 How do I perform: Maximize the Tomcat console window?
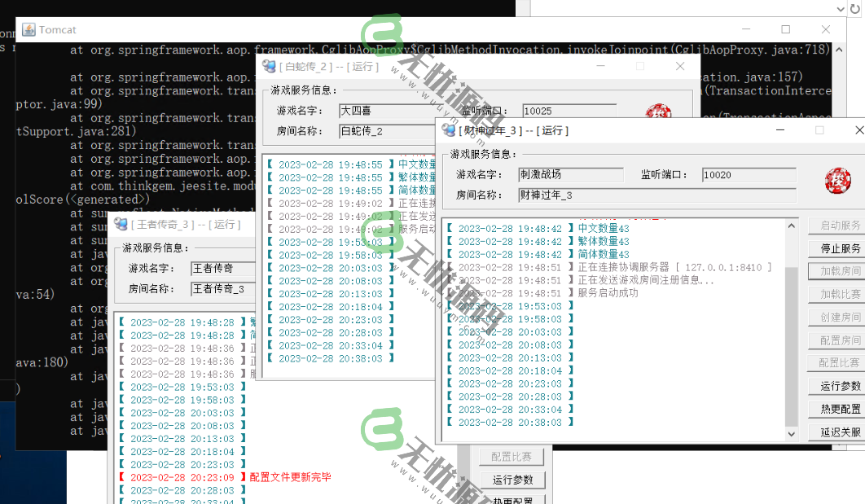pos(785,29)
